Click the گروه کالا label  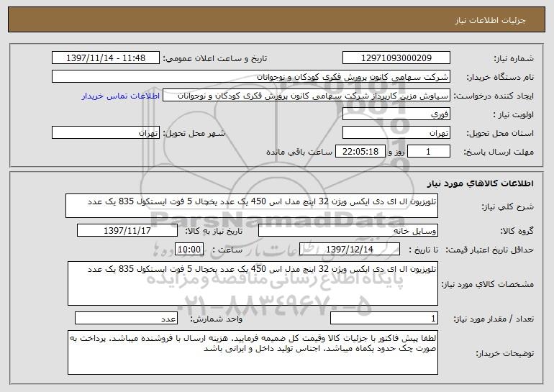(x=517, y=232)
